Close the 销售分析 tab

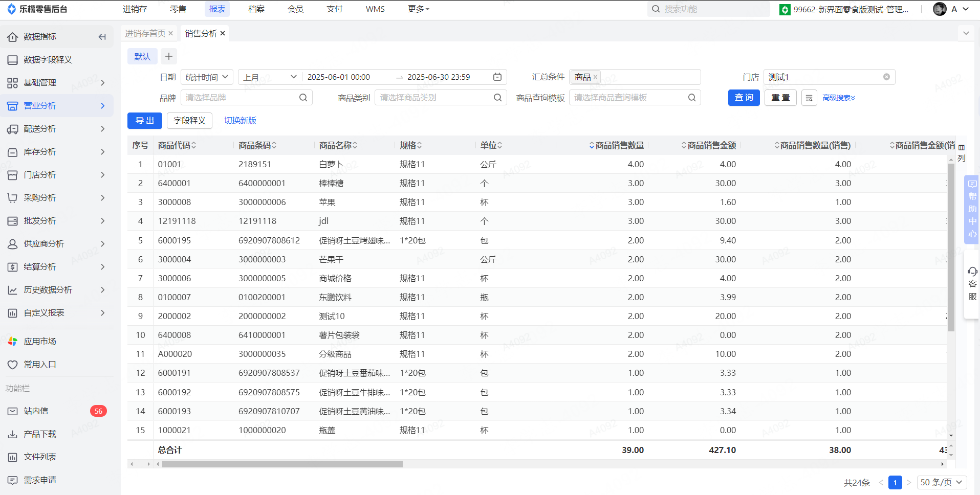click(x=223, y=33)
